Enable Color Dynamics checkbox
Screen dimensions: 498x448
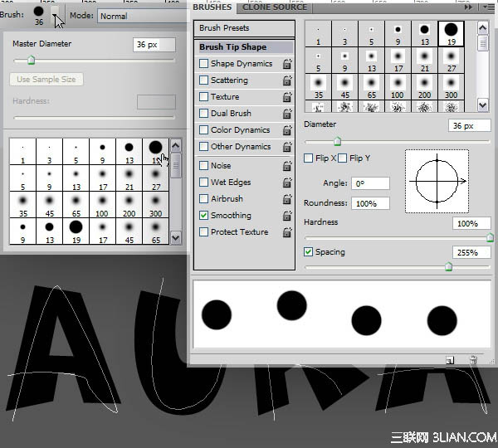(203, 130)
